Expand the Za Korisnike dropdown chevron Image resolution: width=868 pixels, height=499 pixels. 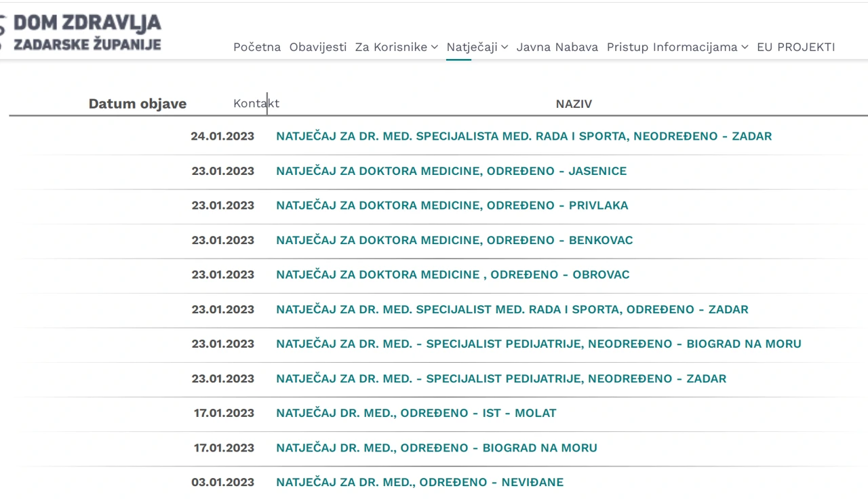tap(435, 47)
